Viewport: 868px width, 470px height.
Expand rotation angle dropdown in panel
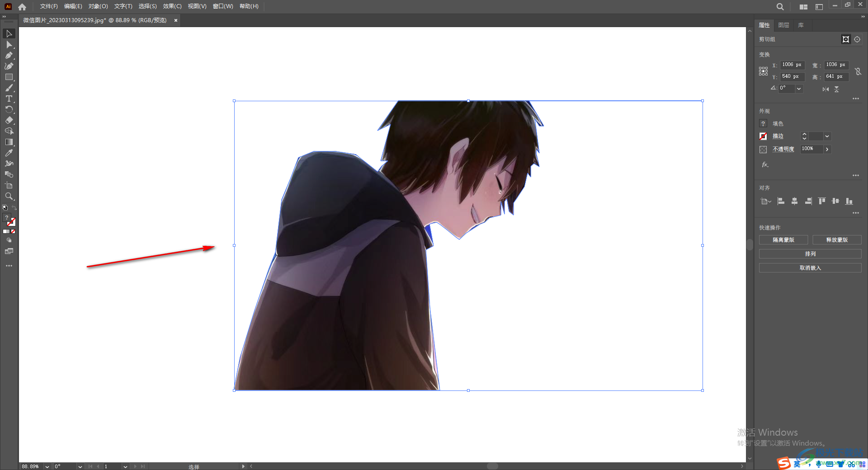[799, 89]
